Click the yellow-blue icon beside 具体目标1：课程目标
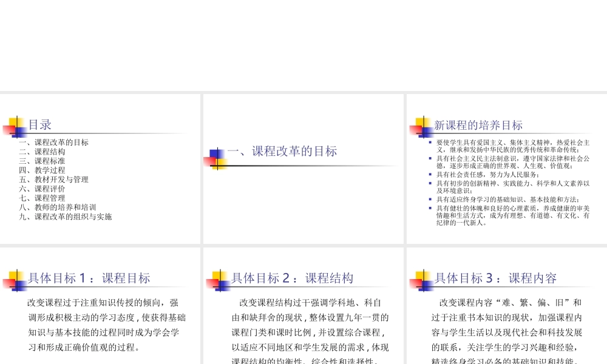This screenshot has width=607, height=364. [x=13, y=278]
